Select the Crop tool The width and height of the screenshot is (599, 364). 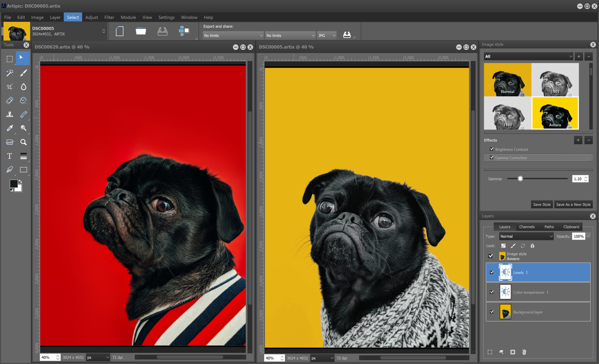[9, 87]
